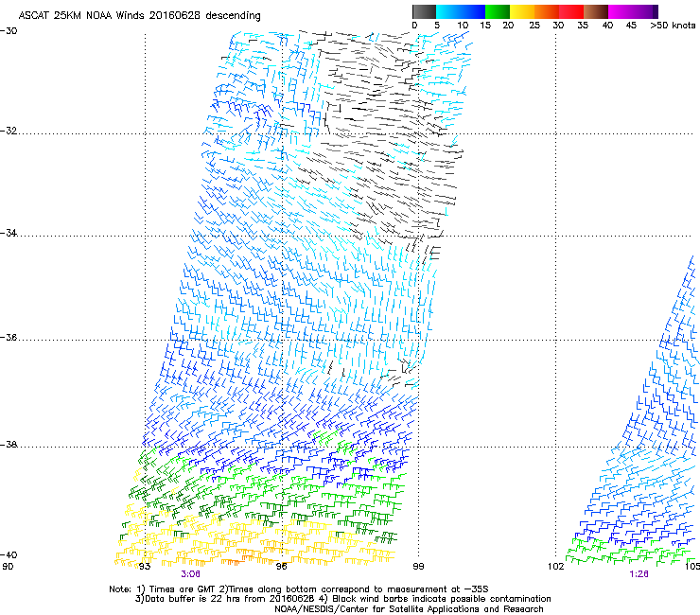700x615 pixels.
Task: Click the longitude label '99'
Action: coord(418,567)
